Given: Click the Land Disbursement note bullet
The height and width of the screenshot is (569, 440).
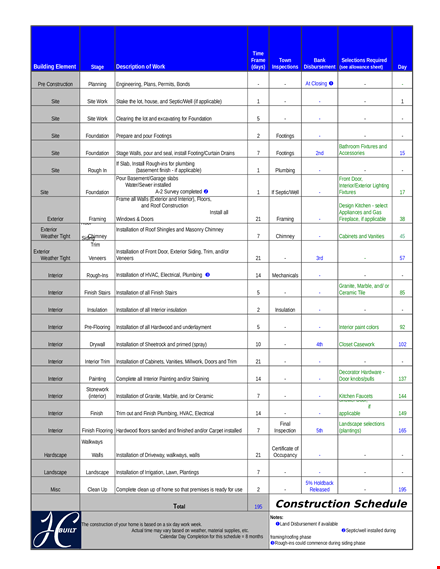Looking at the screenshot, I should coord(277,524).
